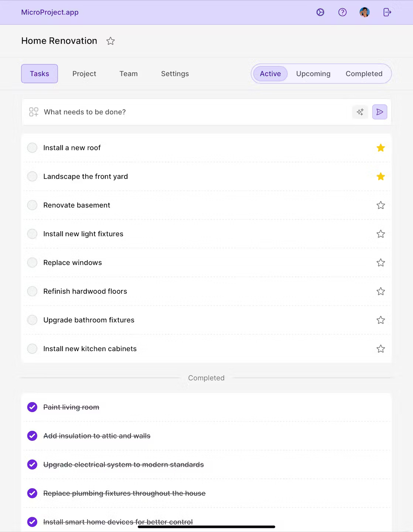The image size is (413, 532).
Task: Click the send arrow button for new task
Action: point(379,112)
